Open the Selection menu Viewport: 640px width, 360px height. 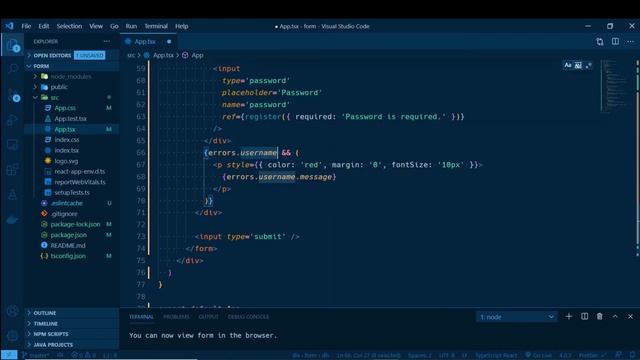click(69, 26)
